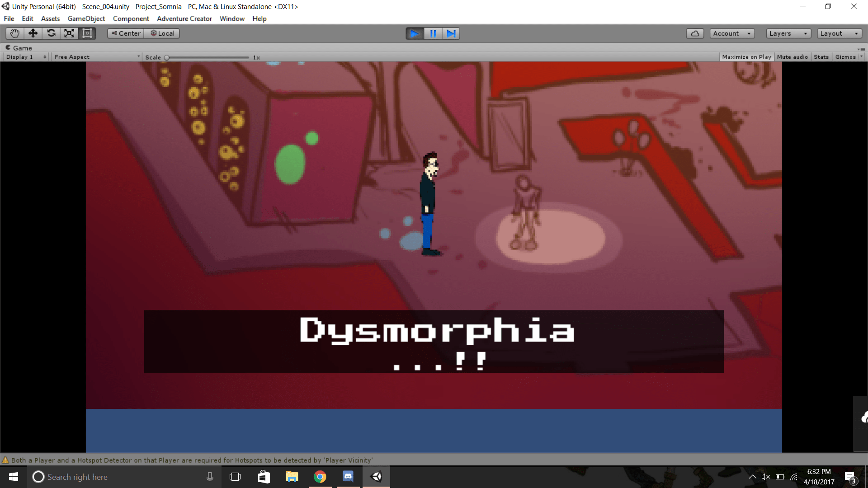Toggle Maximize on Play
This screenshot has width=868, height=488.
(x=746, y=57)
